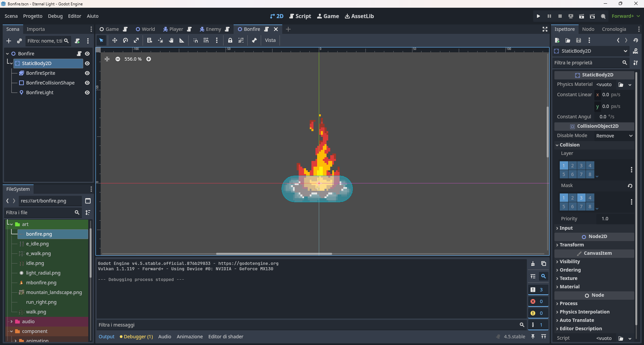Run the current scene clapperboard icon

click(582, 16)
